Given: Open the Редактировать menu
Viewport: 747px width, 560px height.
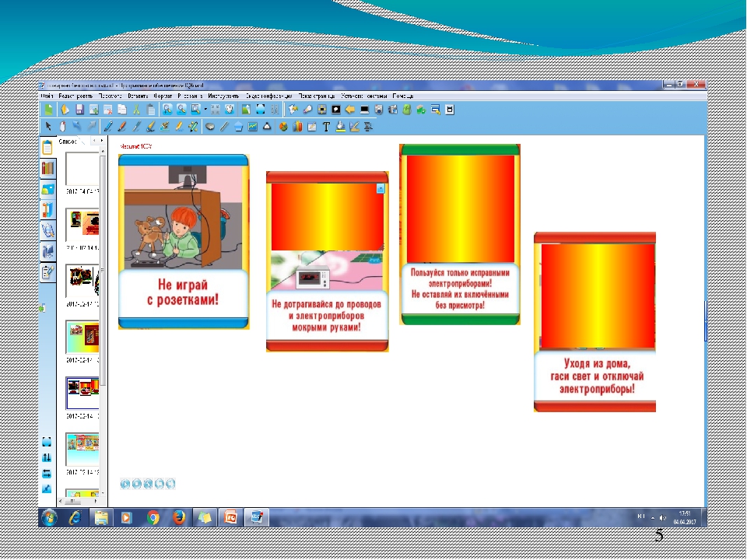Looking at the screenshot, I should click(75, 96).
